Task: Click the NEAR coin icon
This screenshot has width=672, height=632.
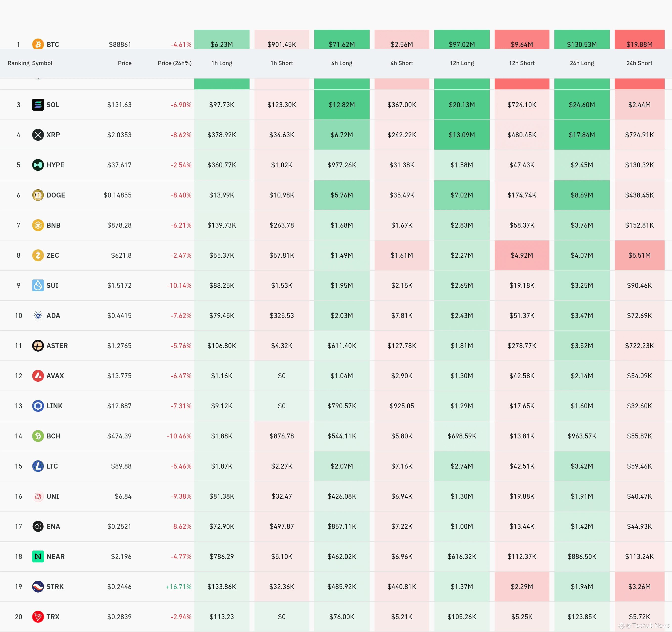Action: [x=38, y=556]
